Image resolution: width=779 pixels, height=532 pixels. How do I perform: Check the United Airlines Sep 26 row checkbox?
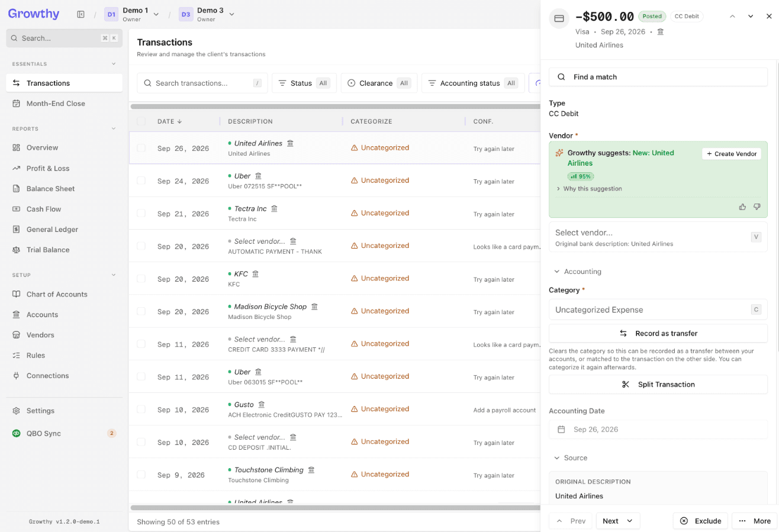tap(141, 148)
